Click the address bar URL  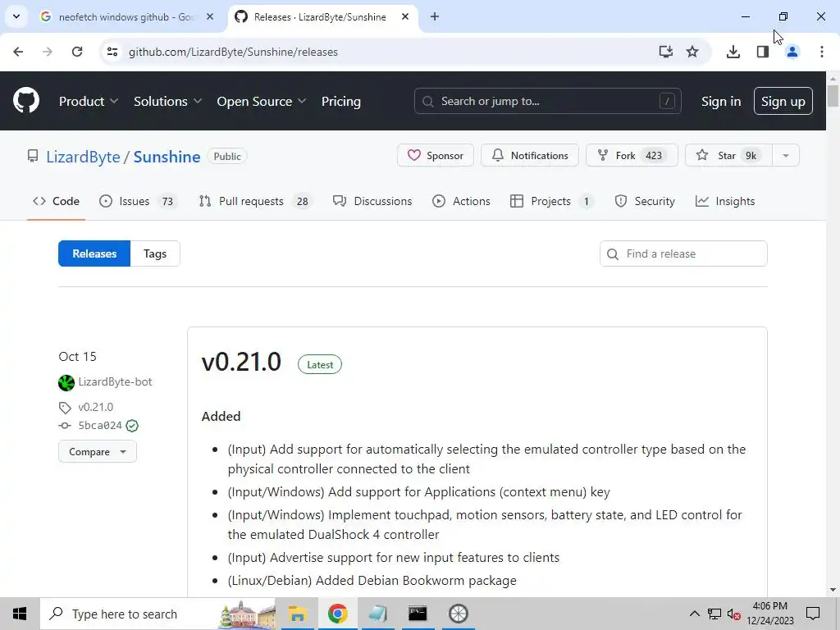pyautogui.click(x=233, y=52)
